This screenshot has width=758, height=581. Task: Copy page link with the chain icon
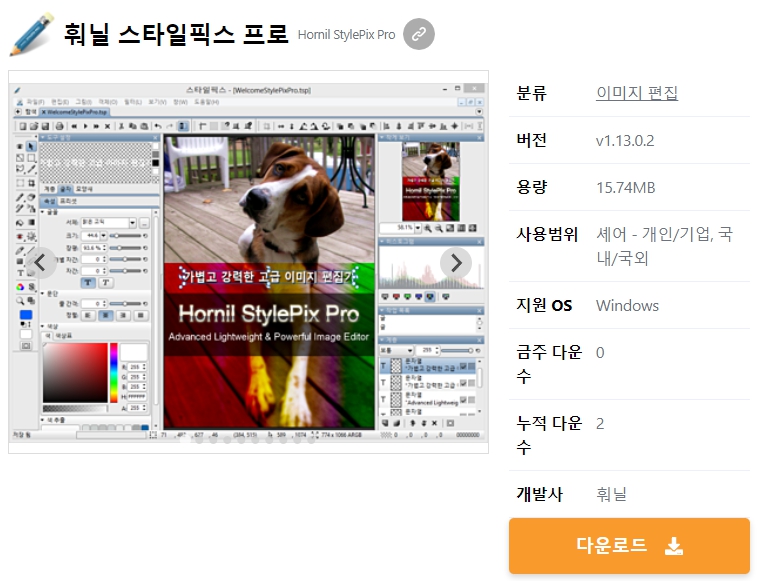coord(419,34)
